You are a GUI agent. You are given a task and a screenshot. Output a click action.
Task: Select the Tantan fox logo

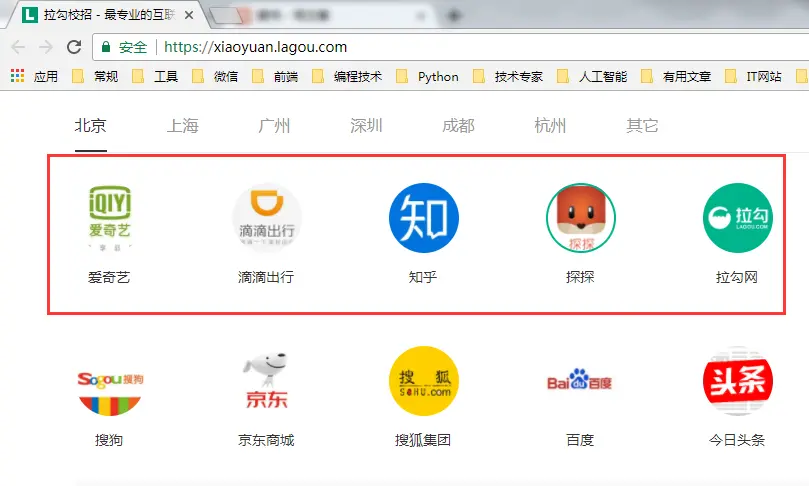point(581,218)
